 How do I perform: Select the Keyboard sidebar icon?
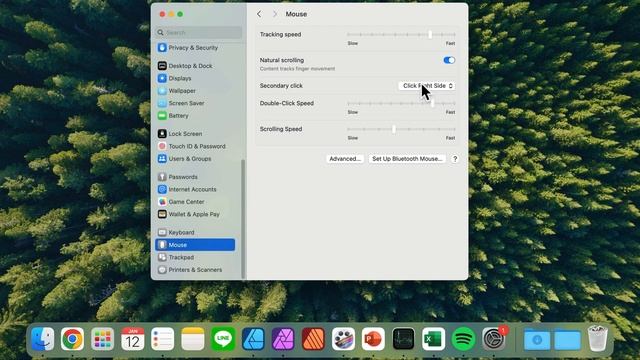point(162,232)
